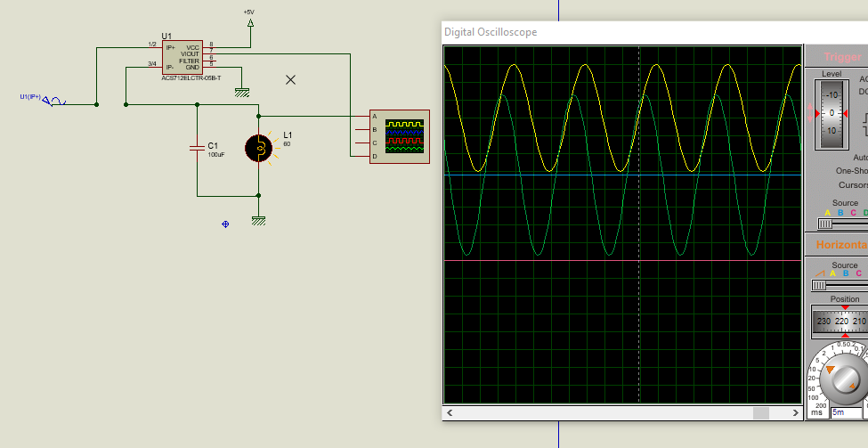Click the +5V power terminal arrow
This screenshot has height=448, width=868.
click(x=249, y=24)
